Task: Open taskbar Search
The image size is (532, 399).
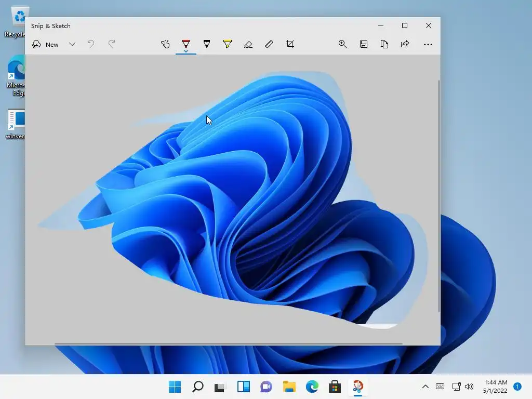Action: click(198, 387)
